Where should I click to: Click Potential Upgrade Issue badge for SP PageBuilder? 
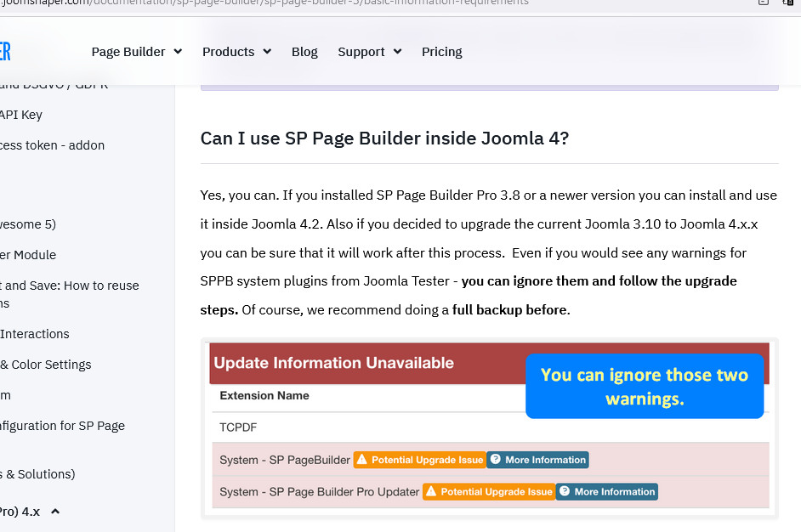pos(419,460)
